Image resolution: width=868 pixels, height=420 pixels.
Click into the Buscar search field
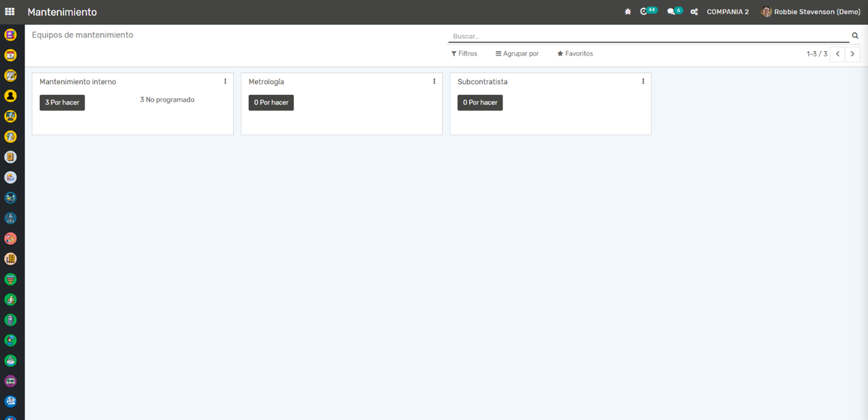[646, 36]
